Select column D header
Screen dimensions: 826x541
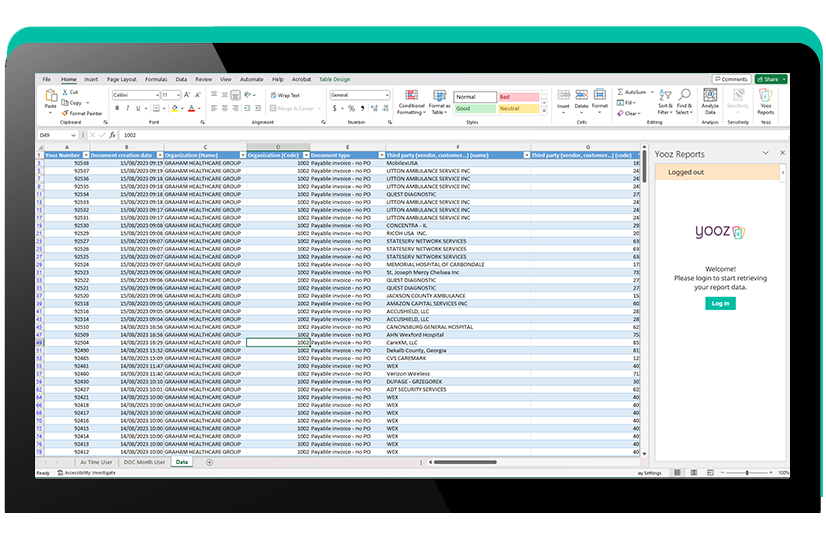point(278,147)
